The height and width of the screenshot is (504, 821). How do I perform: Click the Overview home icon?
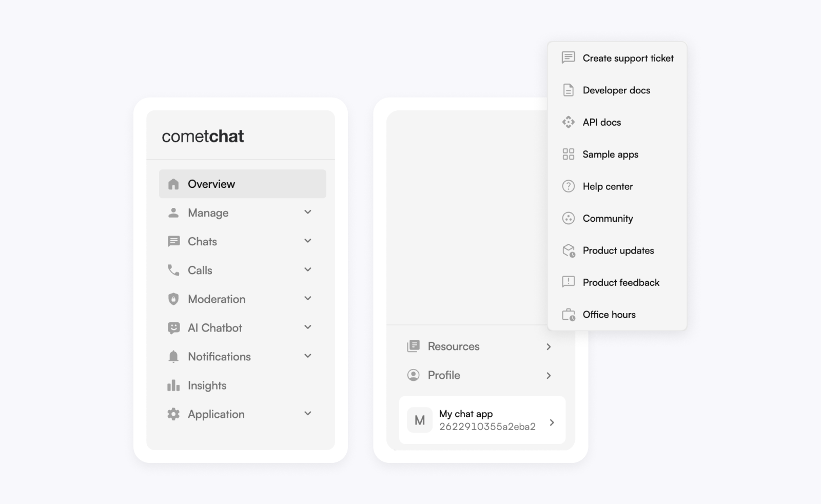pos(173,184)
